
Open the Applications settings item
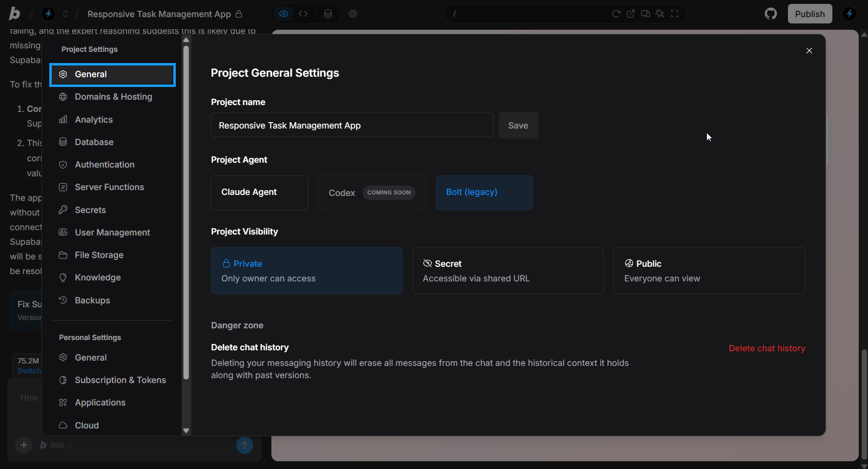[112, 403]
